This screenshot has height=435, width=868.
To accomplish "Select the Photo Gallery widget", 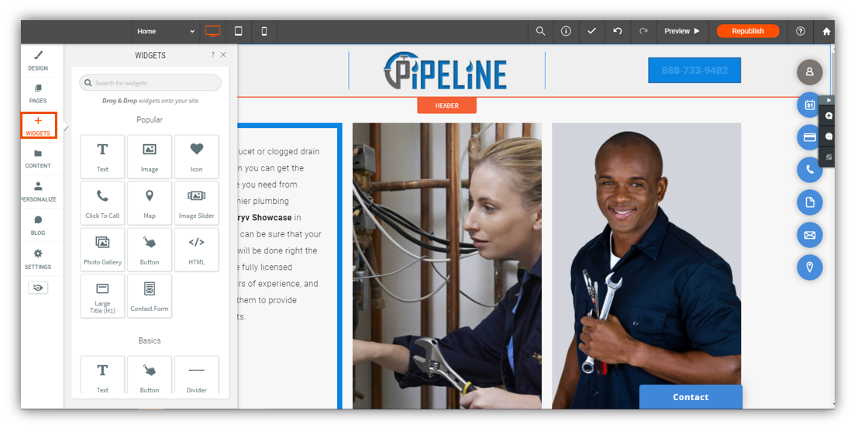I will 102,250.
